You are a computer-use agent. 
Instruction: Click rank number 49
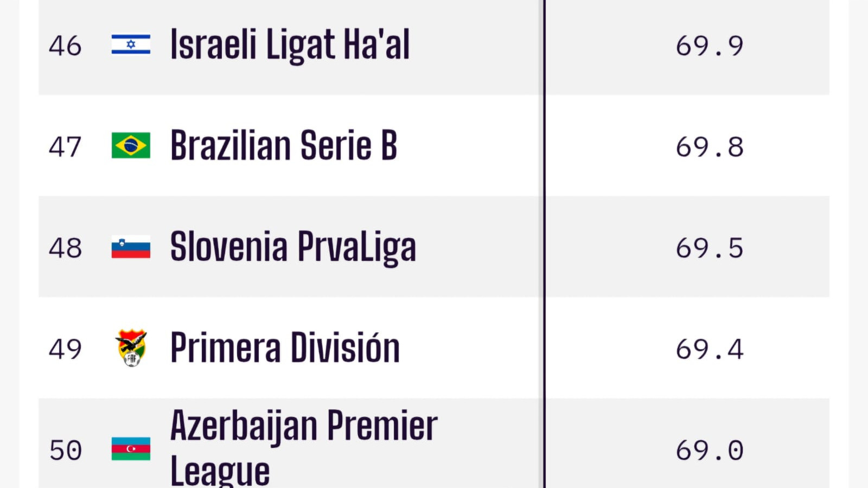point(65,349)
